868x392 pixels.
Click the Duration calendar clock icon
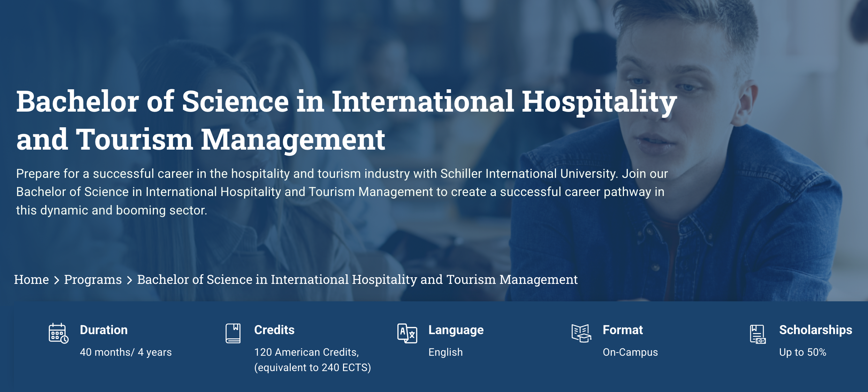[x=58, y=333]
